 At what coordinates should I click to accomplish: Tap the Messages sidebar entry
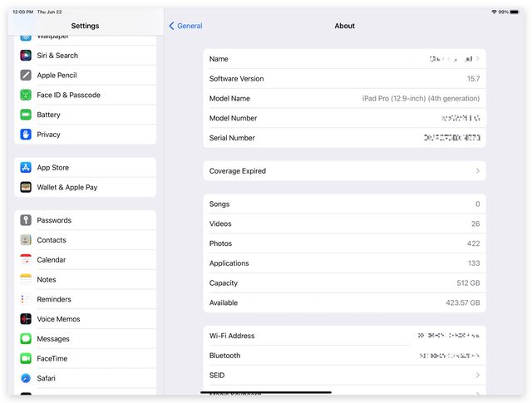pyautogui.click(x=53, y=339)
